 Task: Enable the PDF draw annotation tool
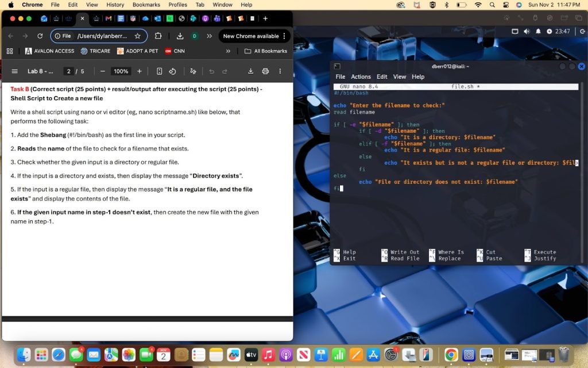[x=193, y=71]
